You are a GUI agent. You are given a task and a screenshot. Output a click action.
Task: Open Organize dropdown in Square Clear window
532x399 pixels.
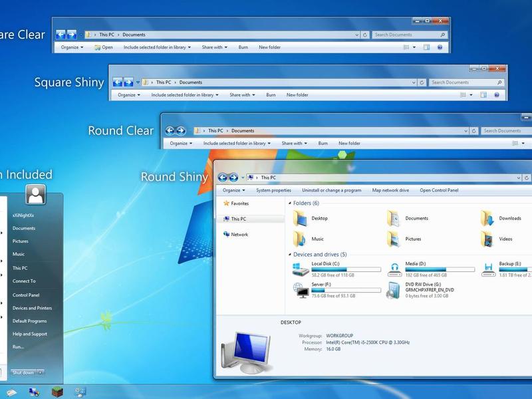pyautogui.click(x=72, y=47)
